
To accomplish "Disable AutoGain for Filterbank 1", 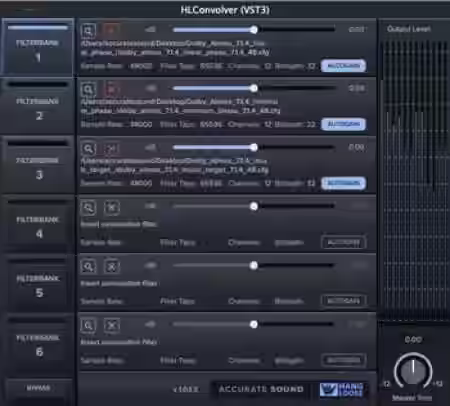I will pyautogui.click(x=343, y=66).
